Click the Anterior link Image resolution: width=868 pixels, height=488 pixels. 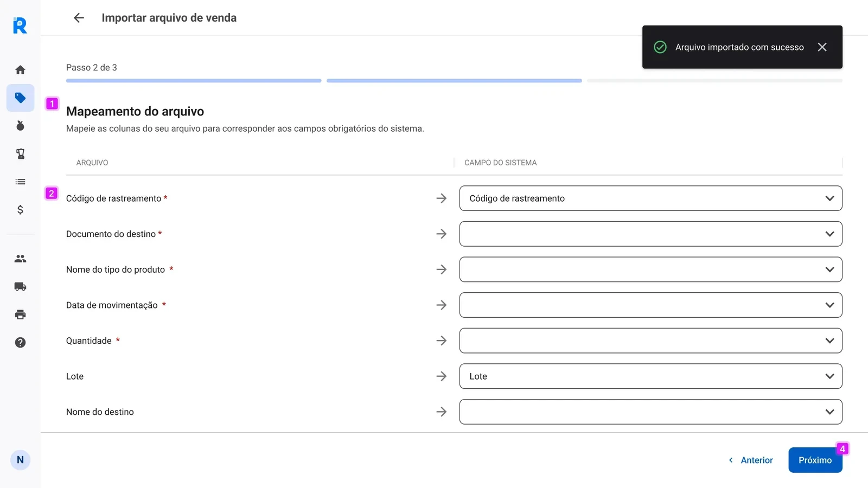[751, 460]
